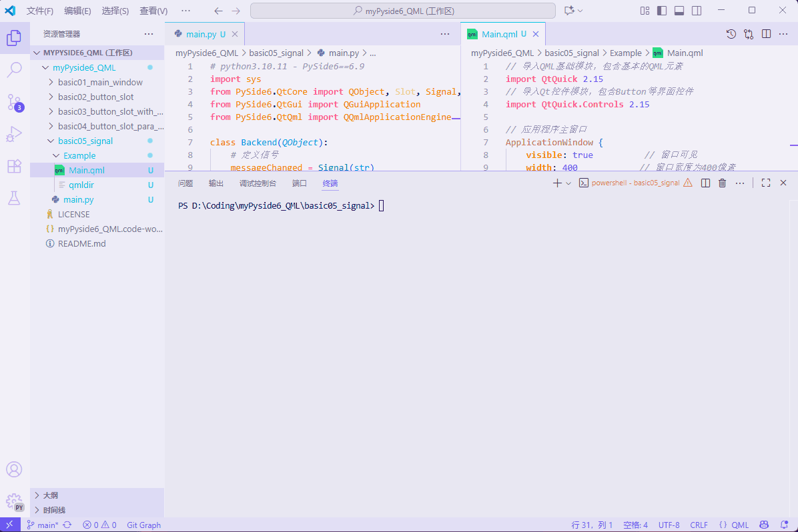Click the command center search box
The image size is (798, 532).
402,11
